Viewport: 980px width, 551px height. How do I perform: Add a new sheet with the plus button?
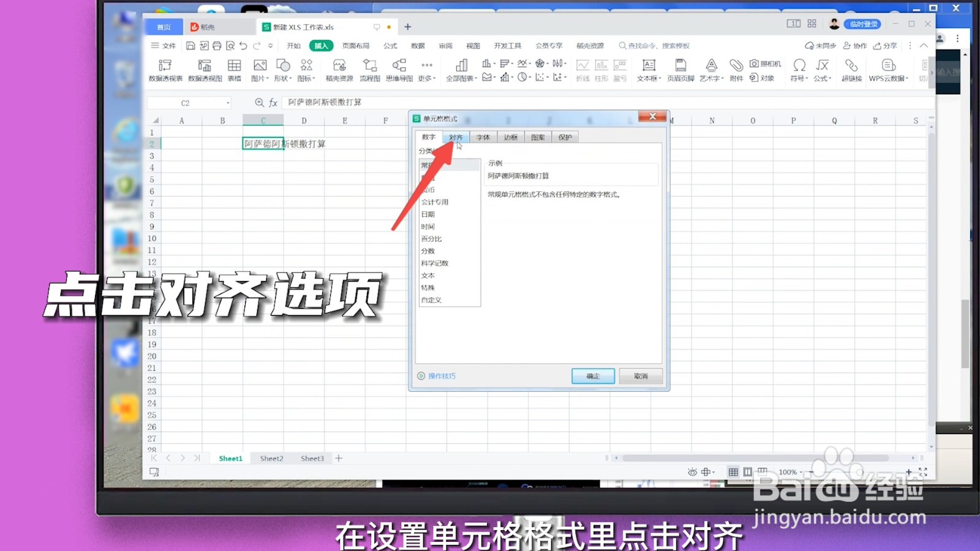(x=339, y=458)
